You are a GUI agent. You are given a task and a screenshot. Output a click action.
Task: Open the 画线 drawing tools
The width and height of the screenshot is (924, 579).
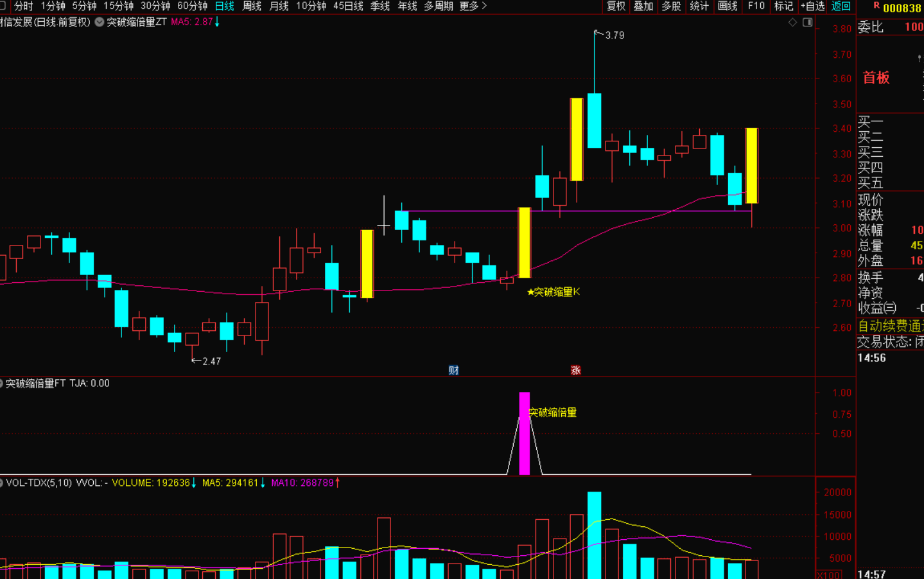click(727, 6)
